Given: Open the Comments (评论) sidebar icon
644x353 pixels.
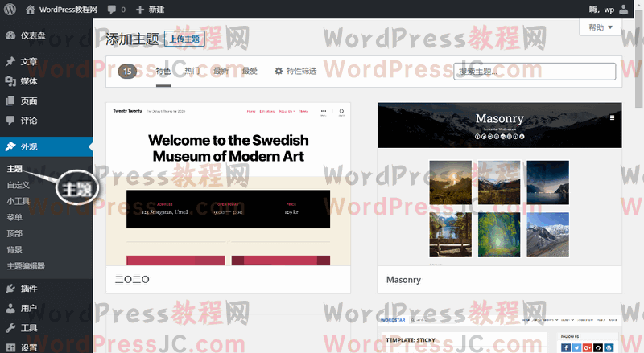Looking at the screenshot, I should [10, 121].
